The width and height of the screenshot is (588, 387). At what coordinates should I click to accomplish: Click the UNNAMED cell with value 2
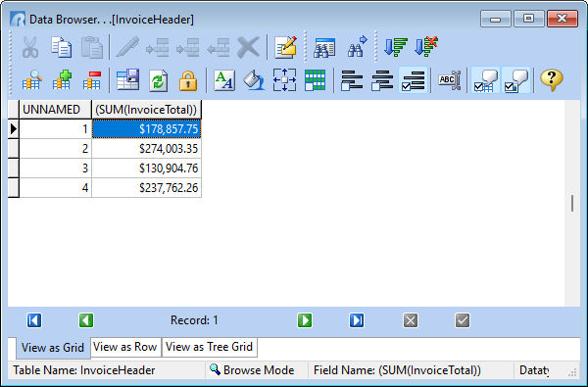(x=56, y=149)
